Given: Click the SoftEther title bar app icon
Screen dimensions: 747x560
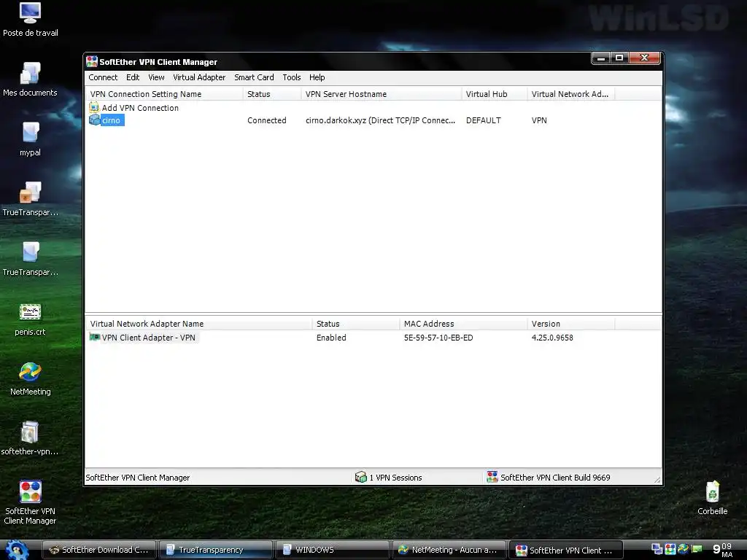Looking at the screenshot, I should point(91,61).
